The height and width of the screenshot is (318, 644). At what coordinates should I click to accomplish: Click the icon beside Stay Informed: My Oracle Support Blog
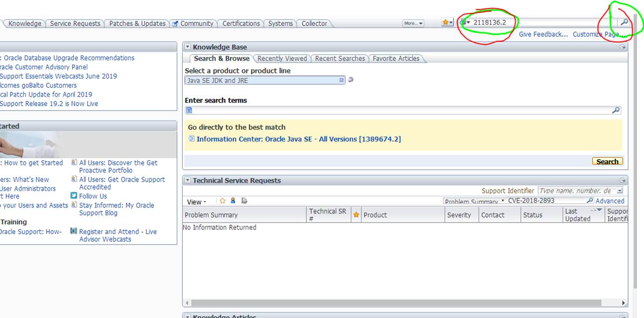pyautogui.click(x=74, y=205)
